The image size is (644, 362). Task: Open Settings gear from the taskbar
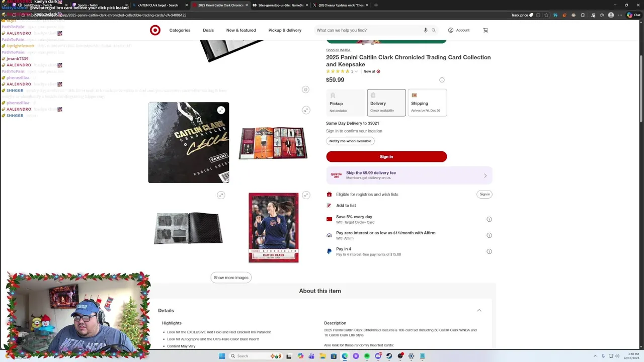pyautogui.click(x=411, y=356)
